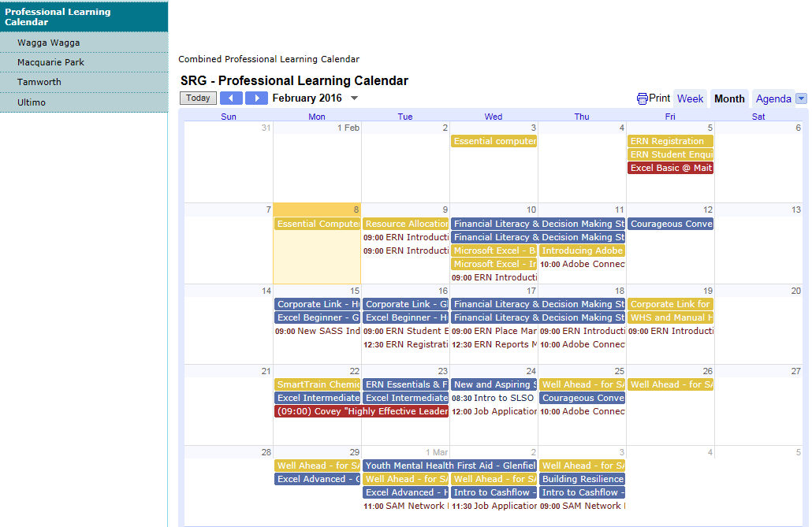Switch to Week view

(x=690, y=98)
